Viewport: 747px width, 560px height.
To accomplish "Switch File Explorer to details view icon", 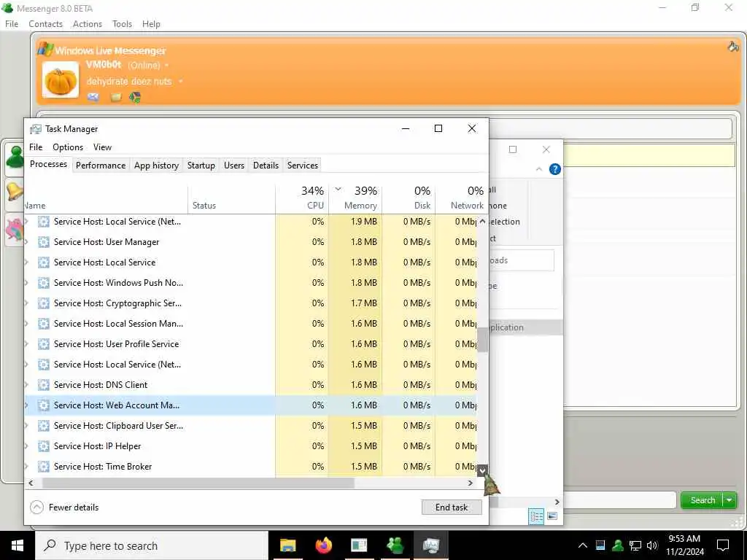I will click(x=536, y=516).
